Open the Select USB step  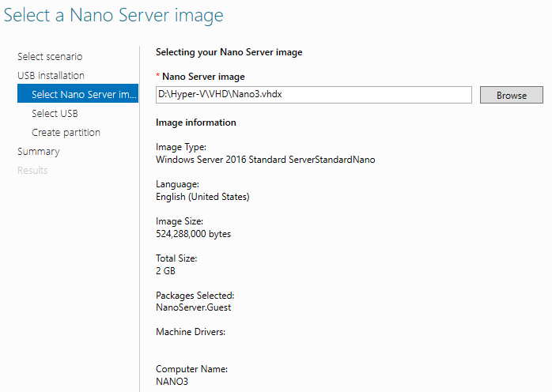point(55,114)
